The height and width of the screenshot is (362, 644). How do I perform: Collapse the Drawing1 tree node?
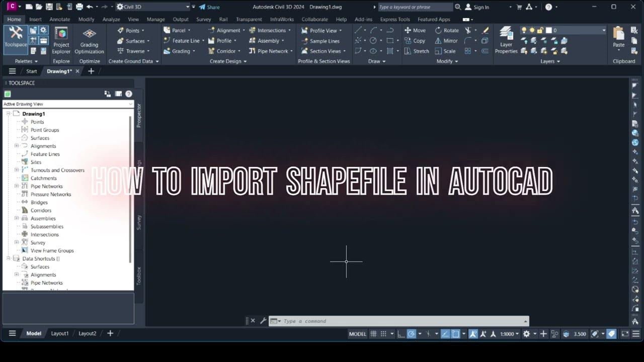(x=9, y=114)
